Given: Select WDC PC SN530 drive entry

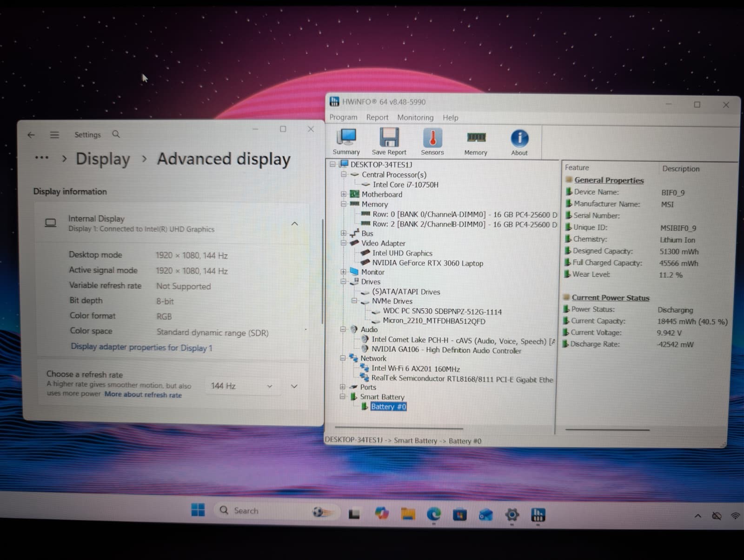Looking at the screenshot, I should (x=442, y=312).
